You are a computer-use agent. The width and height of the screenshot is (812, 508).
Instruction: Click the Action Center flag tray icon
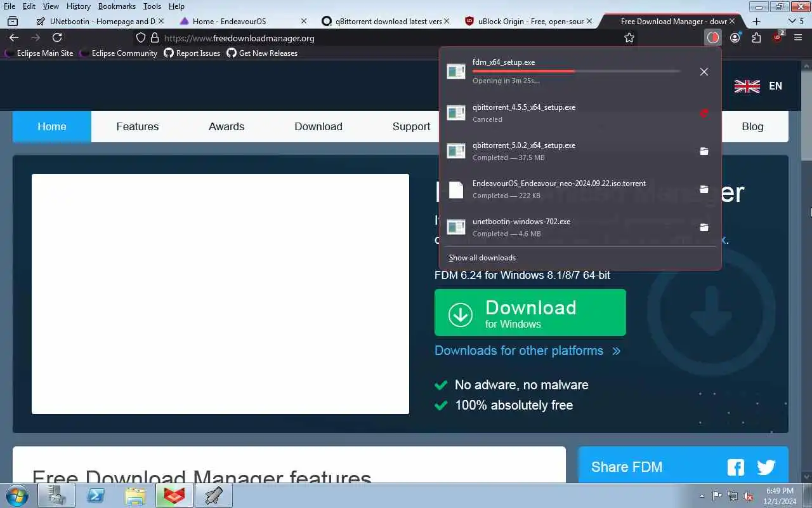[717, 496]
